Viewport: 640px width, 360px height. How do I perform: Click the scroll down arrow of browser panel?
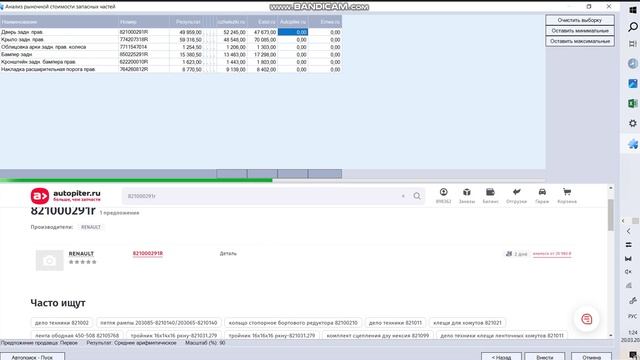point(611,335)
